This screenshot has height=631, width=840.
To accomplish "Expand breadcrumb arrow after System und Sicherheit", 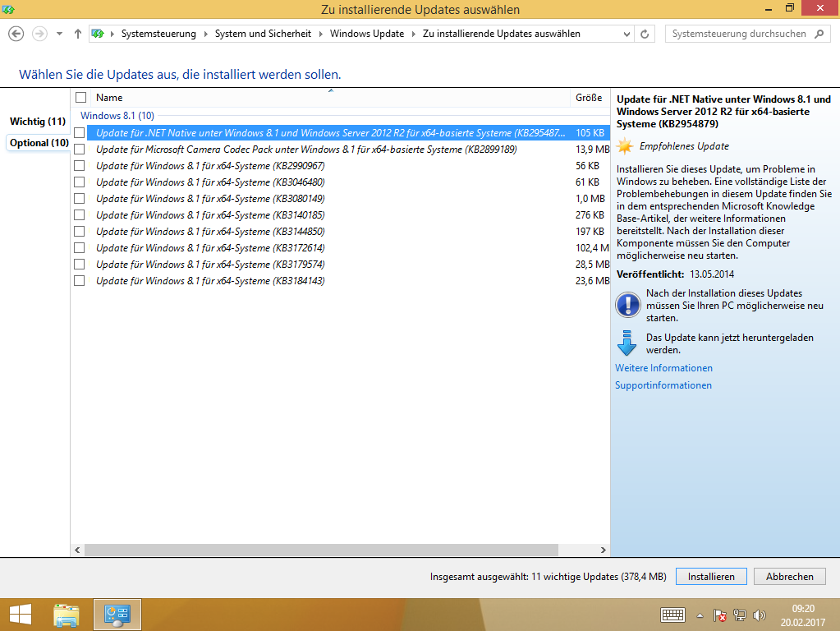I will tap(320, 34).
